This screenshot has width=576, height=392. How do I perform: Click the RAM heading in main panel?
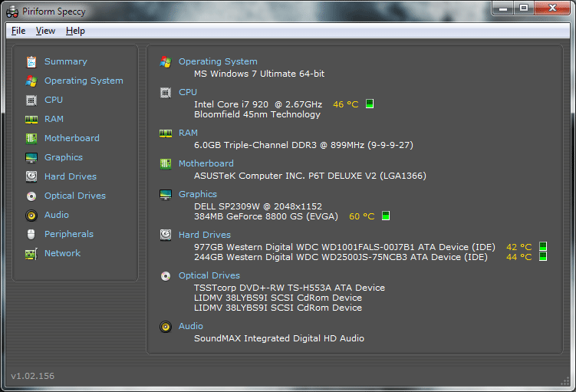(188, 133)
